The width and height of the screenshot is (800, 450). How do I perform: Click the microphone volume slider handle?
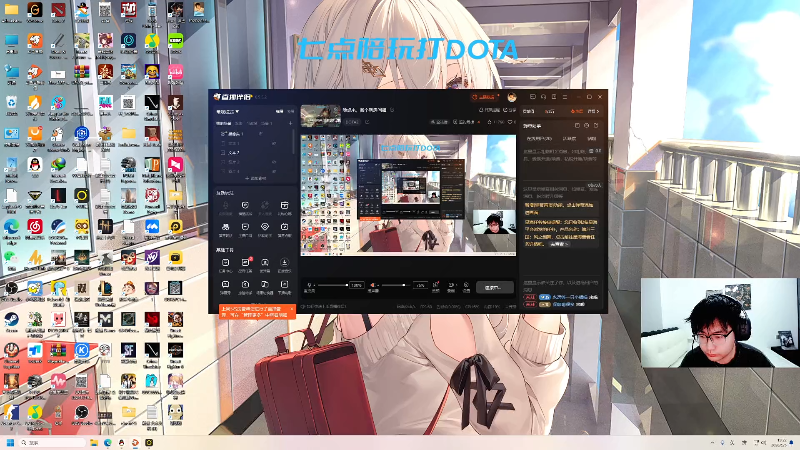point(346,285)
